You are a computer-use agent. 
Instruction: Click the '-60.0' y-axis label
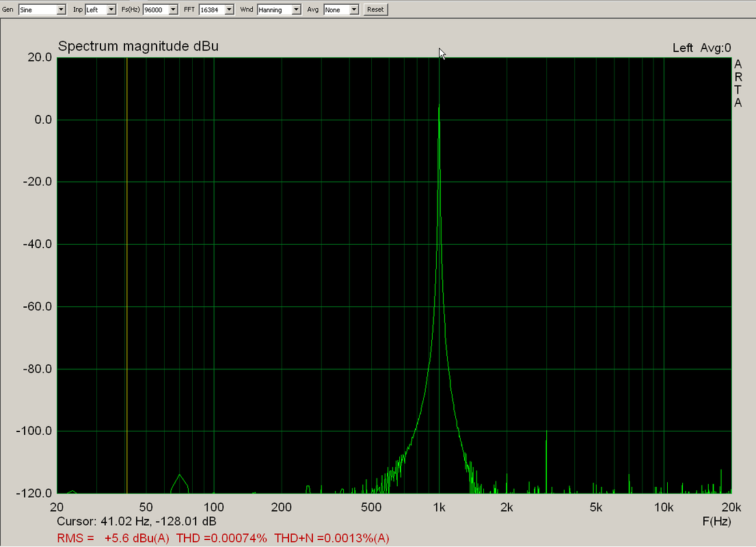coord(37,307)
